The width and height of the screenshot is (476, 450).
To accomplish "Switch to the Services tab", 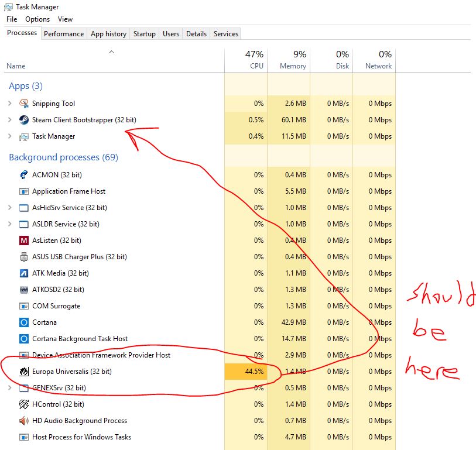I will click(226, 34).
